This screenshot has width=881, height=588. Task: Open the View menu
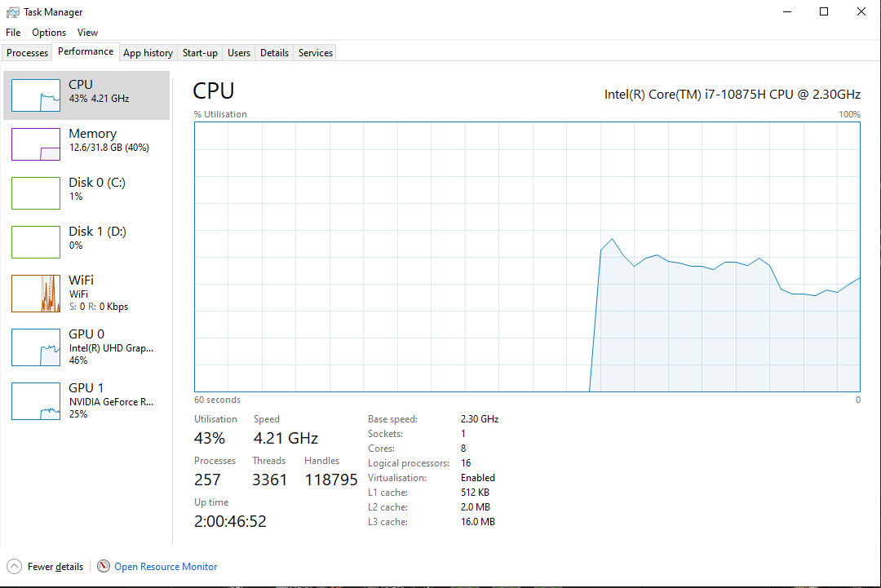pyautogui.click(x=87, y=33)
